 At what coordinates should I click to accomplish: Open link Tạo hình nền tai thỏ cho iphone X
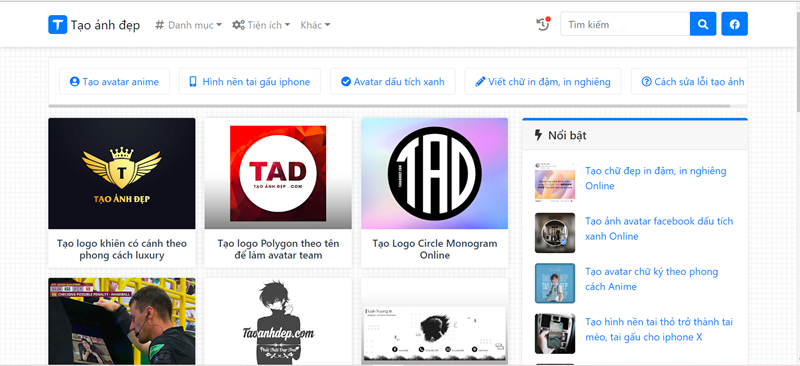(x=659, y=330)
